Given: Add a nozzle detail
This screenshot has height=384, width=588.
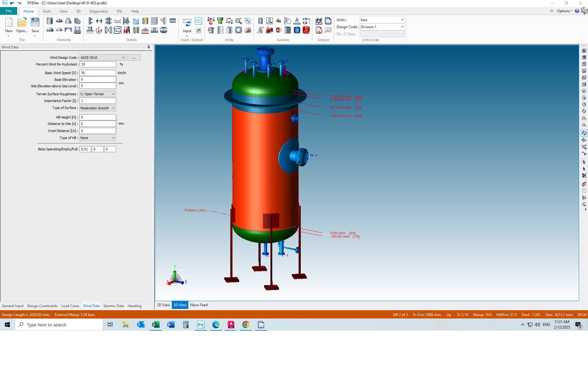Looking at the screenshot, I should (x=90, y=30).
